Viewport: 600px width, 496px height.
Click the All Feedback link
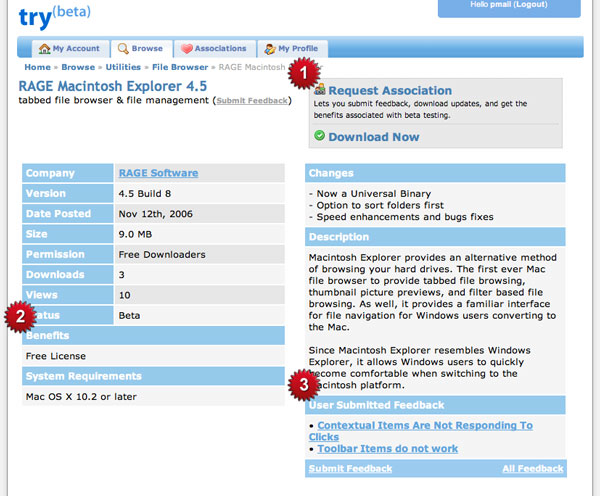533,469
